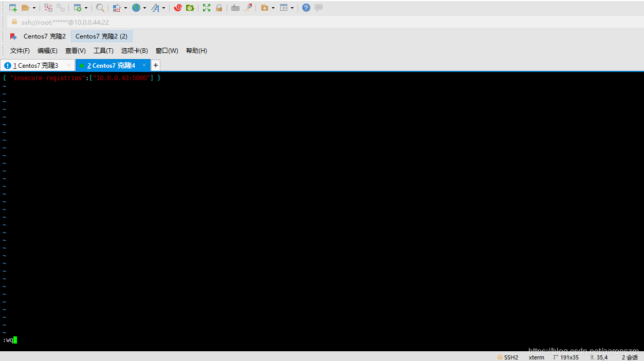Click the color scheme icon
This screenshot has width=644, height=361.
point(117,8)
